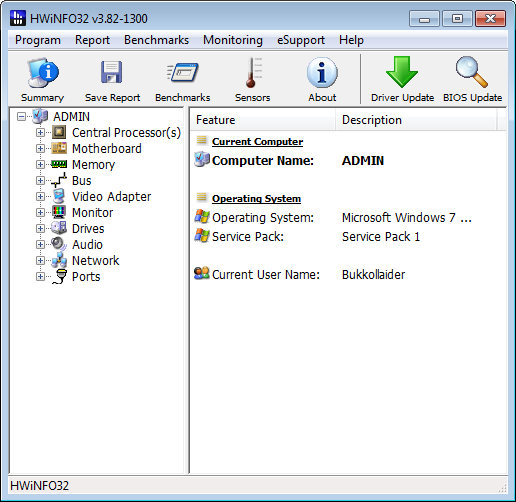516x502 pixels.
Task: Click the Feature column header
Action: (x=263, y=120)
